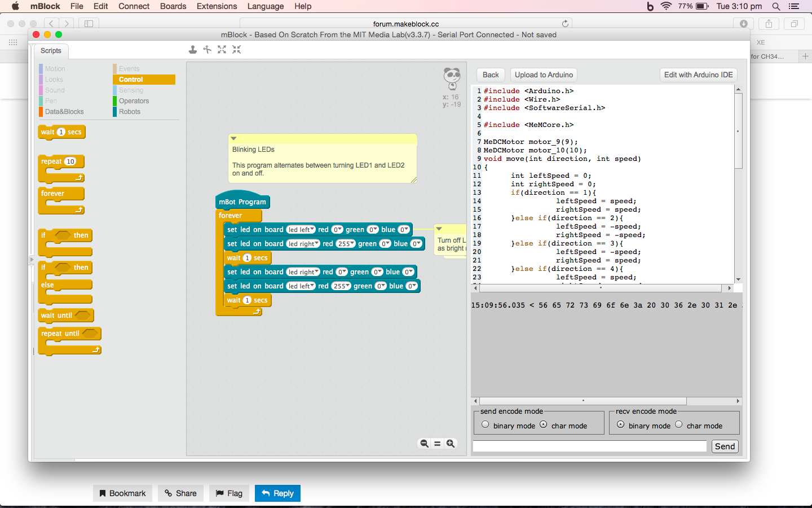812x508 pixels.
Task: Collapse the Turn off LED comment
Action: (439, 229)
